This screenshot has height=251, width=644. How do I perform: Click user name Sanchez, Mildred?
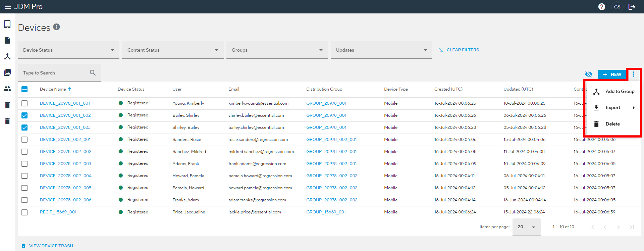189,151
